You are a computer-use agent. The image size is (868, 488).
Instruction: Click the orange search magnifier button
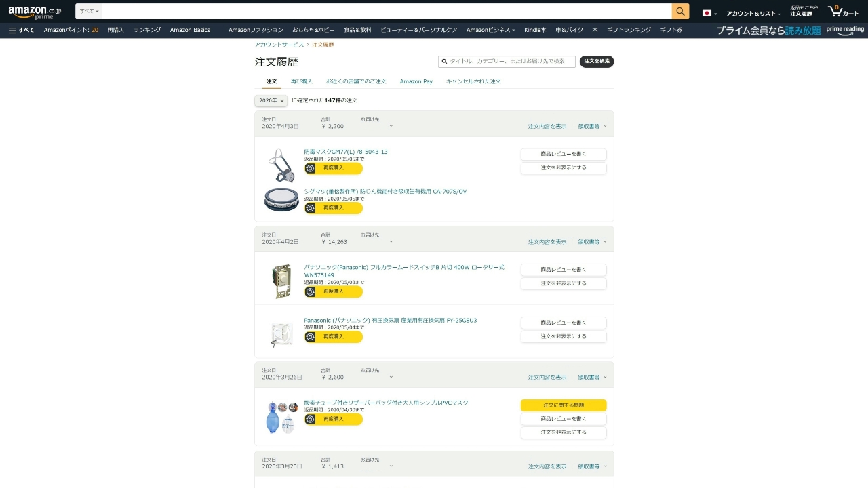[x=680, y=12]
